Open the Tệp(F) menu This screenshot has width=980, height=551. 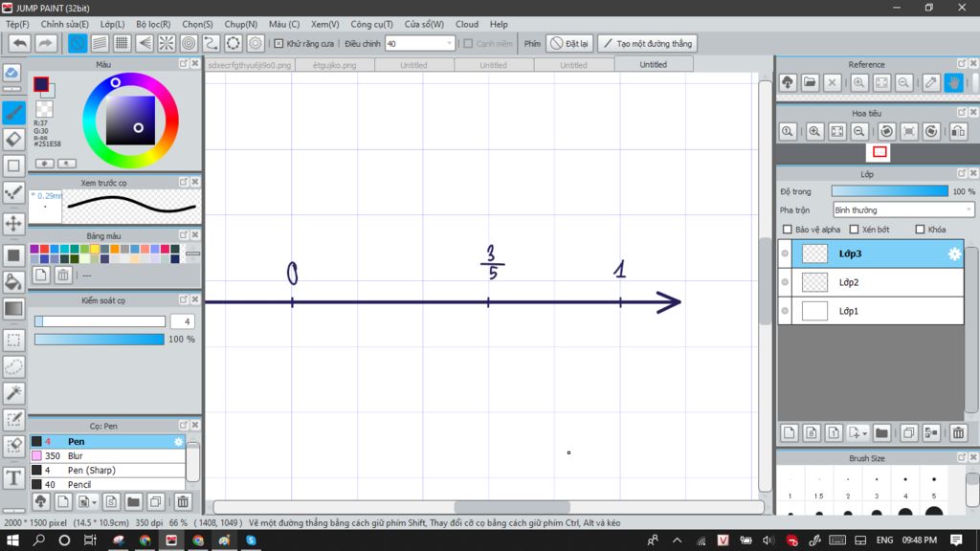17,24
